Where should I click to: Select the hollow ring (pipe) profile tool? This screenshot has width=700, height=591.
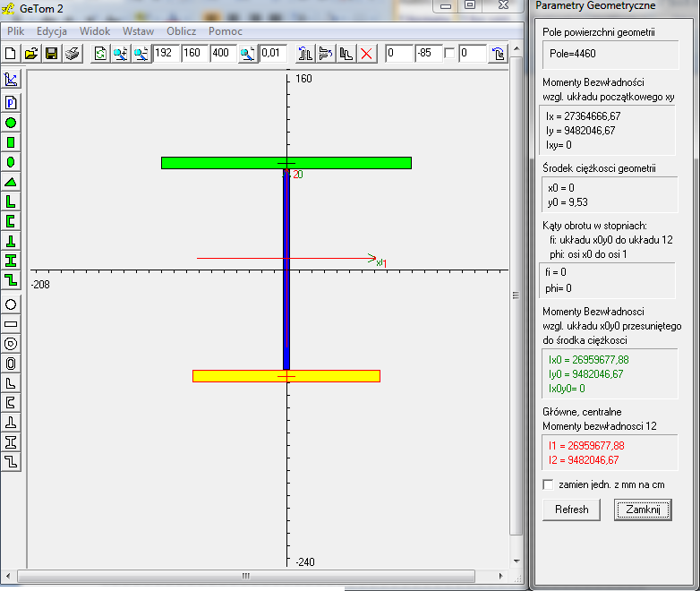[x=11, y=344]
